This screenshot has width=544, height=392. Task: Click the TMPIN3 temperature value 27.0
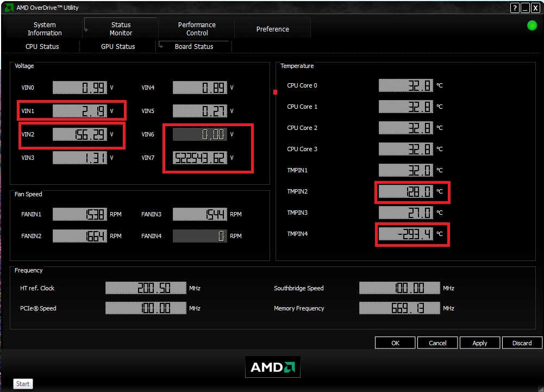click(406, 213)
